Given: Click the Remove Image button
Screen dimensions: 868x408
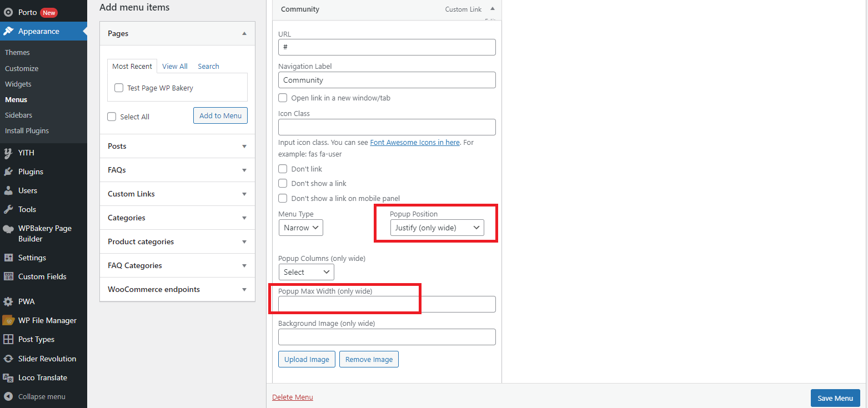Looking at the screenshot, I should click(x=369, y=359).
